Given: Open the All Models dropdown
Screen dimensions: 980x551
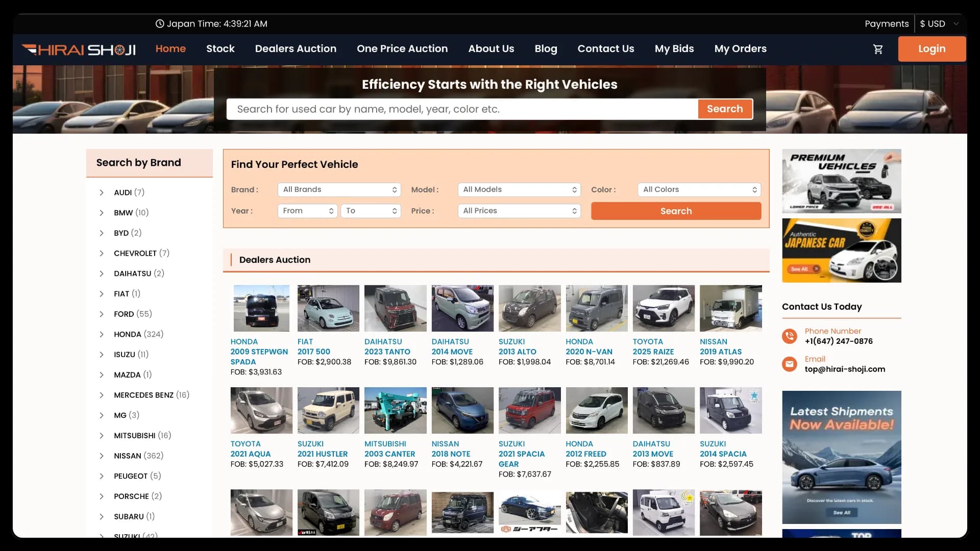Looking at the screenshot, I should click(x=519, y=189).
